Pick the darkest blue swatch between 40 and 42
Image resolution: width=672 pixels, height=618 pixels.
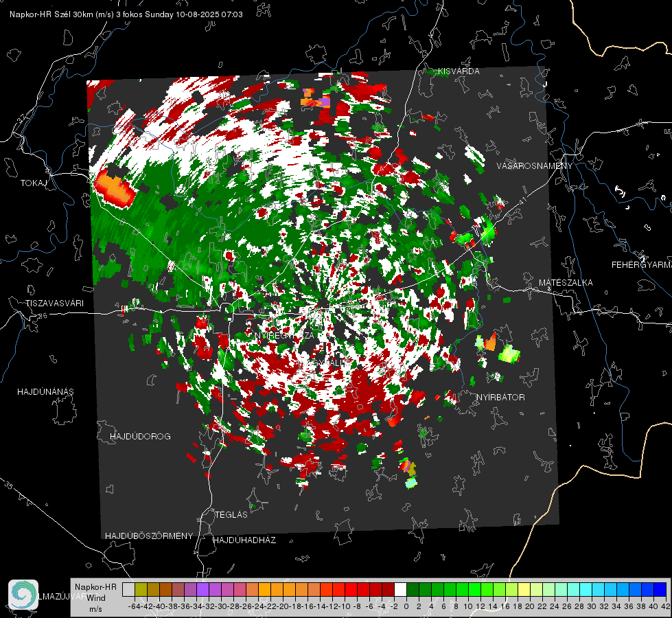[660, 589]
